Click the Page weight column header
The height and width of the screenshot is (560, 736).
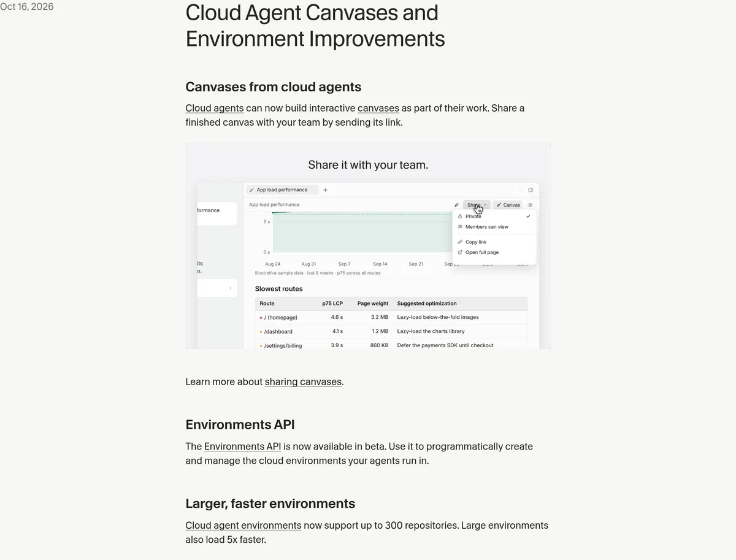(x=373, y=304)
